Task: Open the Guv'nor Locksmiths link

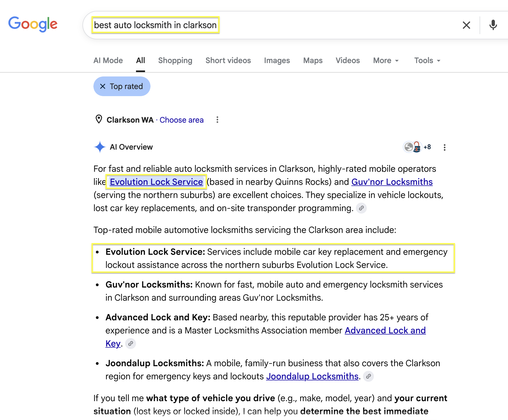Action: pyautogui.click(x=392, y=182)
